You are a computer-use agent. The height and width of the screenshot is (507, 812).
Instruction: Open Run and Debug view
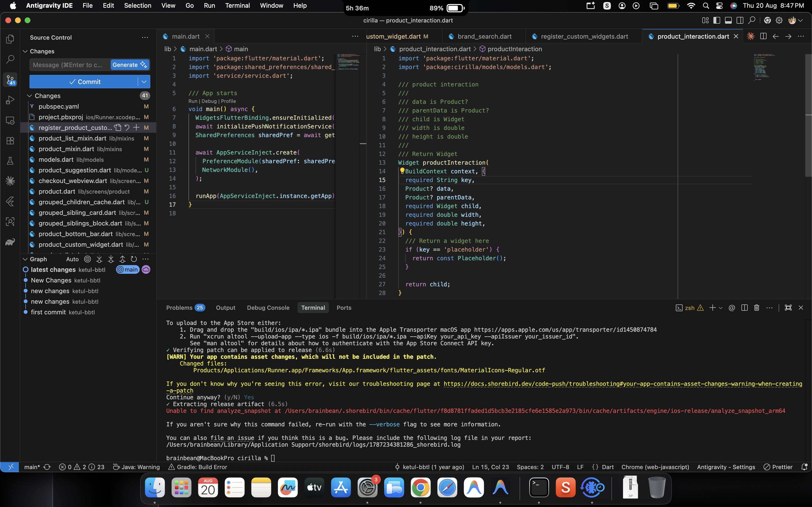[x=10, y=100]
